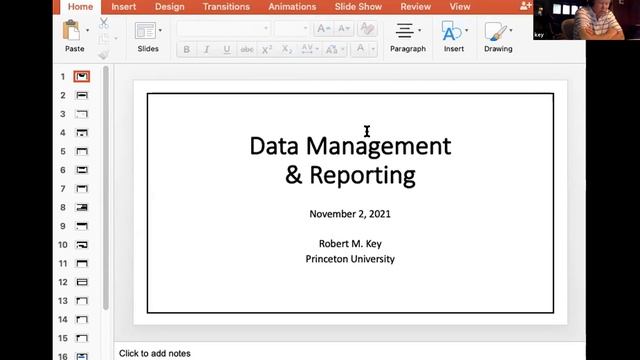Open the Review tab
Viewport: 640px width, 360px height.
point(416,7)
